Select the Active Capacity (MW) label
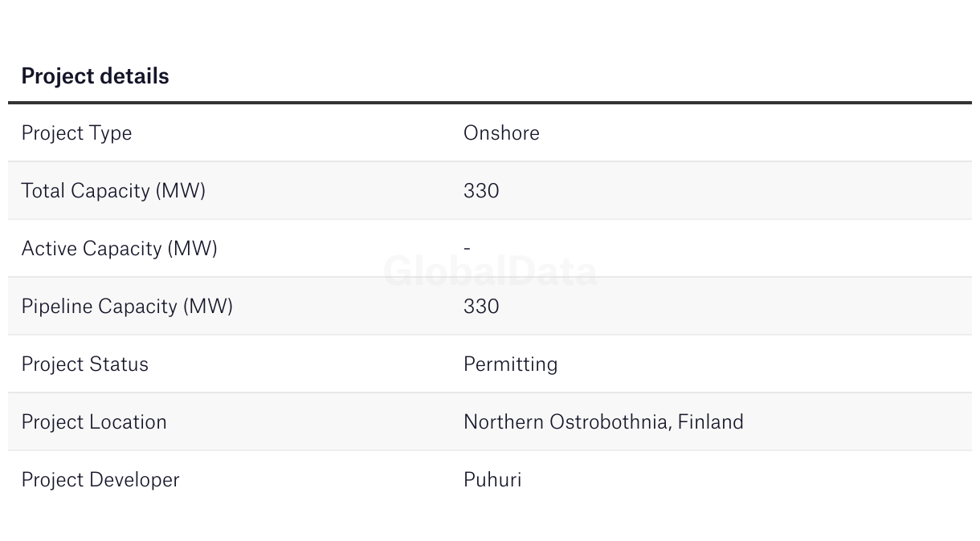The height and width of the screenshot is (541, 980). click(x=119, y=249)
